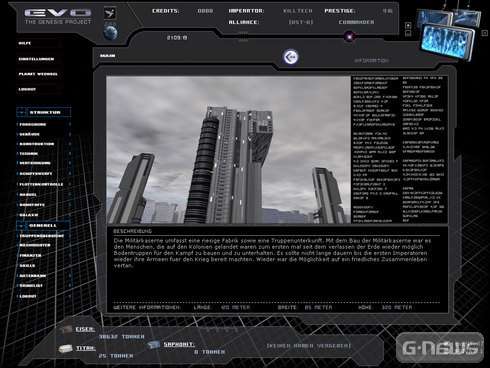Select Planet Wechsel in the left menu
The image size is (490, 368).
38,74
